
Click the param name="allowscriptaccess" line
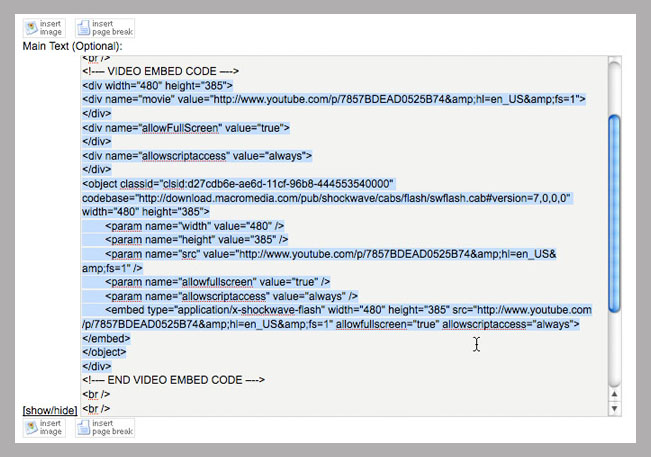(225, 296)
